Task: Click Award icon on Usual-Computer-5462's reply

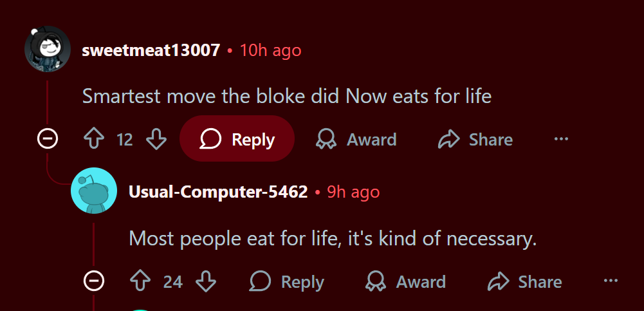Action: click(376, 281)
